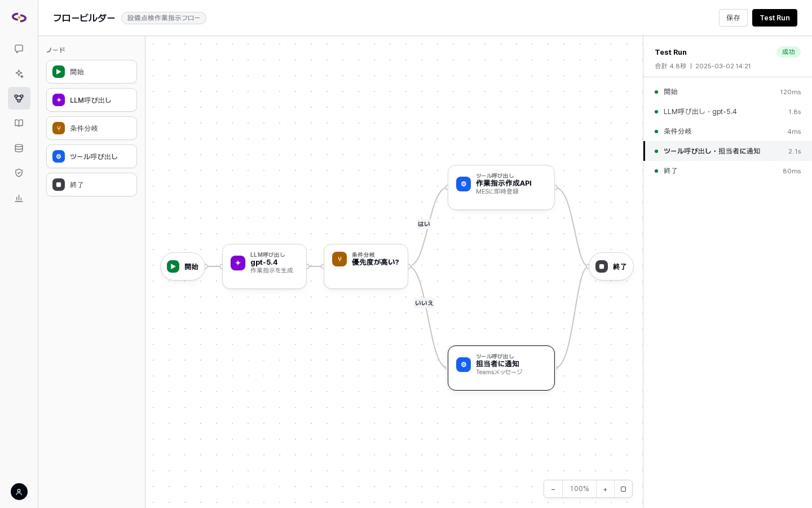Viewport: 812px width, 508px height.
Task: Select the 優先度が高い? condition node
Action: 366,266
